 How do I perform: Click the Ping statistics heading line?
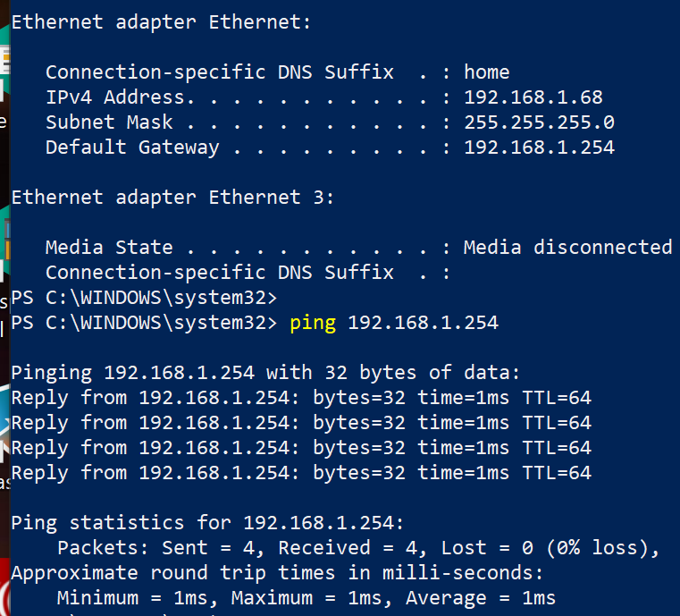coord(207,523)
